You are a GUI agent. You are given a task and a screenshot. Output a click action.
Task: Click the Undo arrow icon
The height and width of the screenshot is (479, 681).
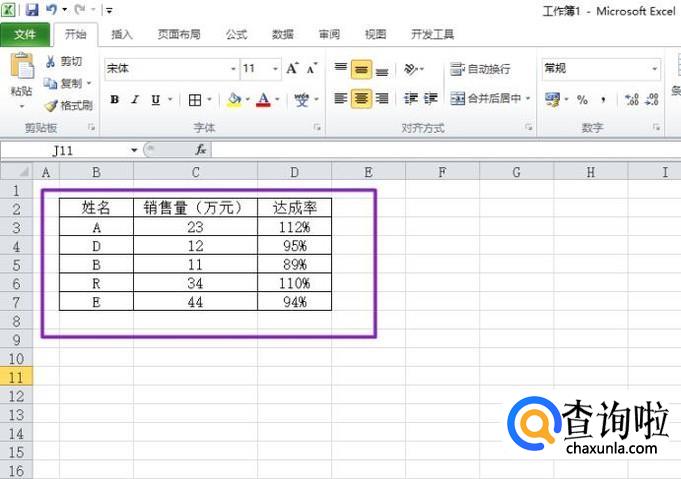click(x=51, y=9)
